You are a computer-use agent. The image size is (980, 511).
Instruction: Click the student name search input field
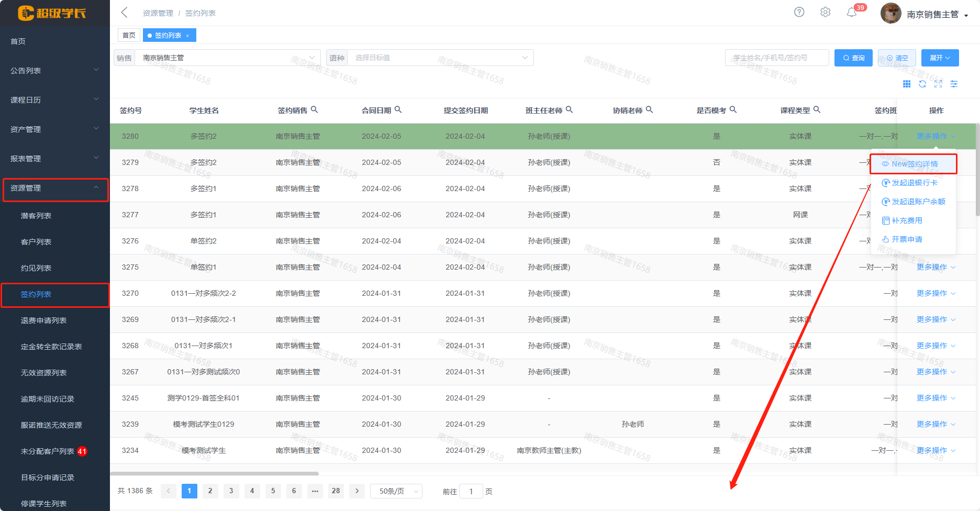point(776,58)
